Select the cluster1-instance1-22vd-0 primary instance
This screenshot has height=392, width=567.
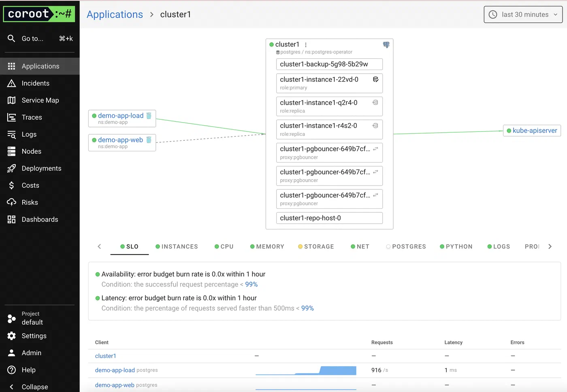pyautogui.click(x=329, y=83)
